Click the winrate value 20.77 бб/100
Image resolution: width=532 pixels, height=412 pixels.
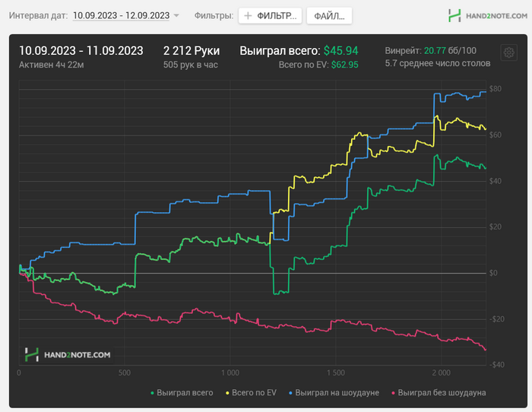click(450, 51)
